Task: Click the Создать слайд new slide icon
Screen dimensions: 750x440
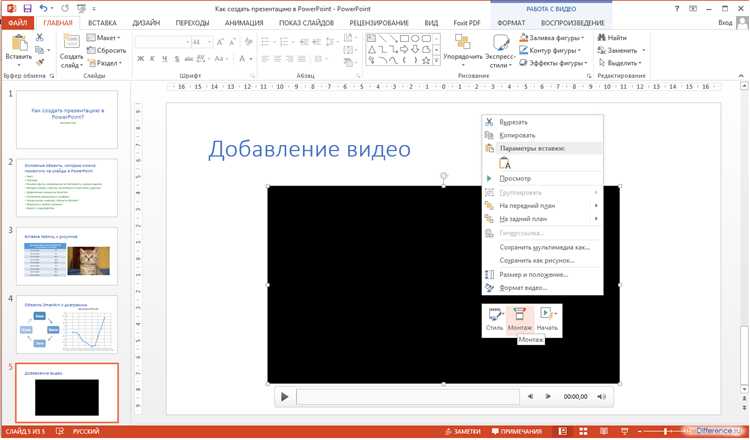Action: pos(71,42)
